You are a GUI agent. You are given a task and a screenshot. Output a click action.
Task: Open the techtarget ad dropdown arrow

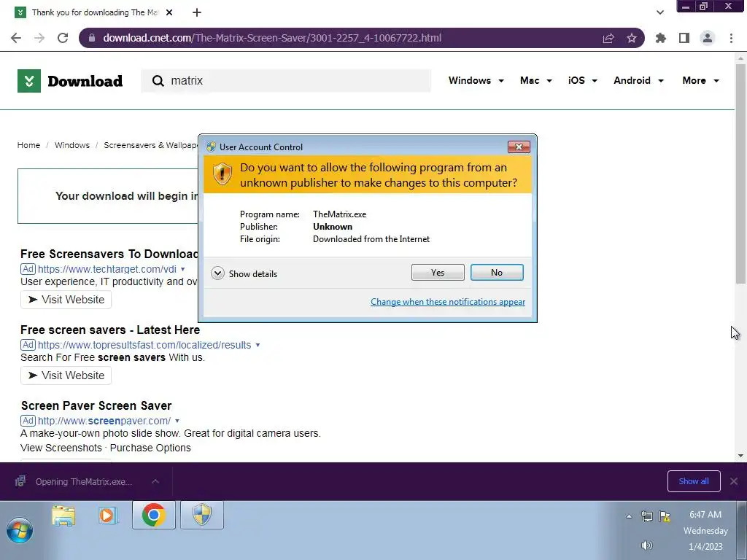[x=182, y=269]
